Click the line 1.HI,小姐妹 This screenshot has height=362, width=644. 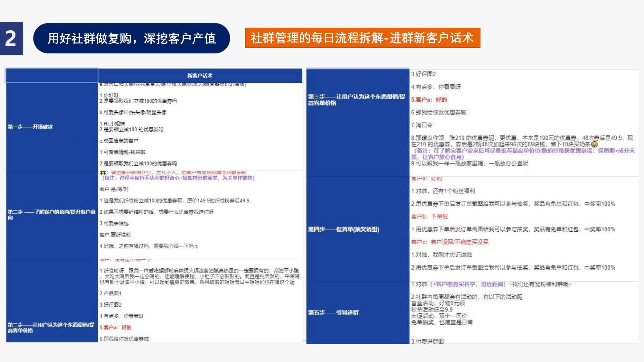pos(112,124)
